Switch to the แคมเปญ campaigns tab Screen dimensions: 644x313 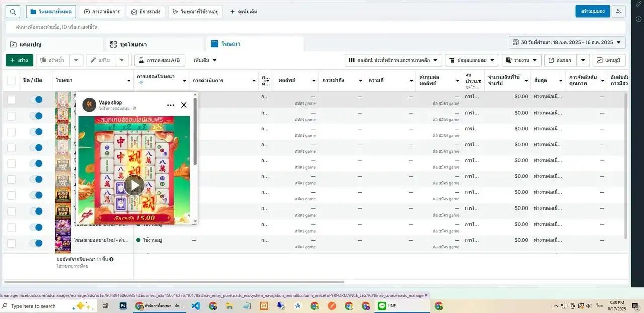[x=30, y=44]
